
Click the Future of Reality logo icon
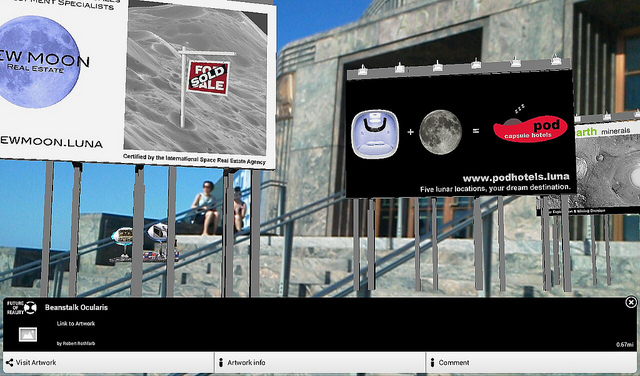(x=22, y=307)
